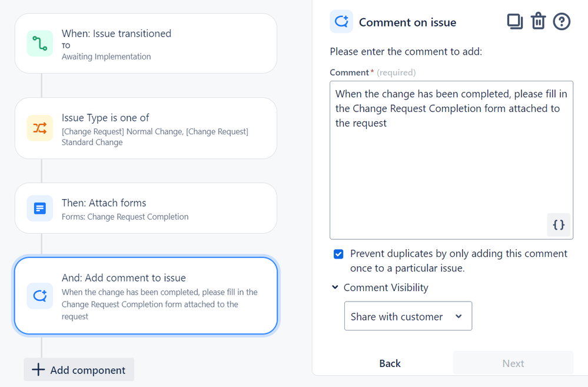
Task: Click the blue Attach forms action icon
Action: tap(38, 208)
